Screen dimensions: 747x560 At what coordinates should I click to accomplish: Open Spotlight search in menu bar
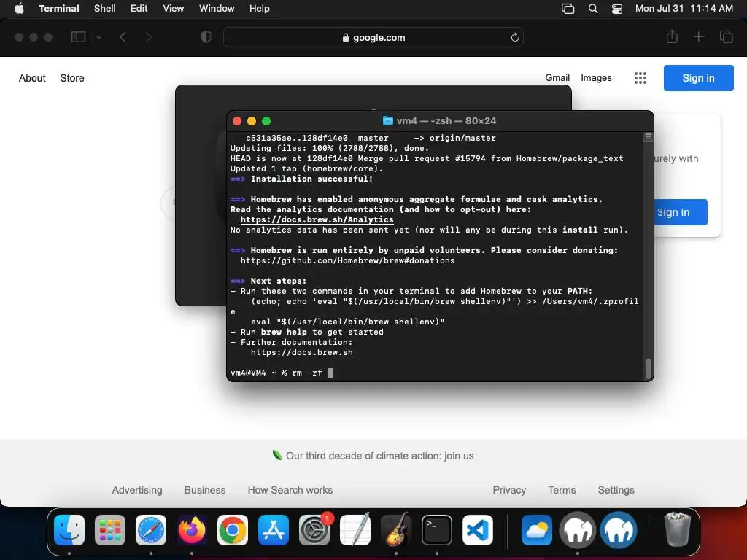point(593,8)
